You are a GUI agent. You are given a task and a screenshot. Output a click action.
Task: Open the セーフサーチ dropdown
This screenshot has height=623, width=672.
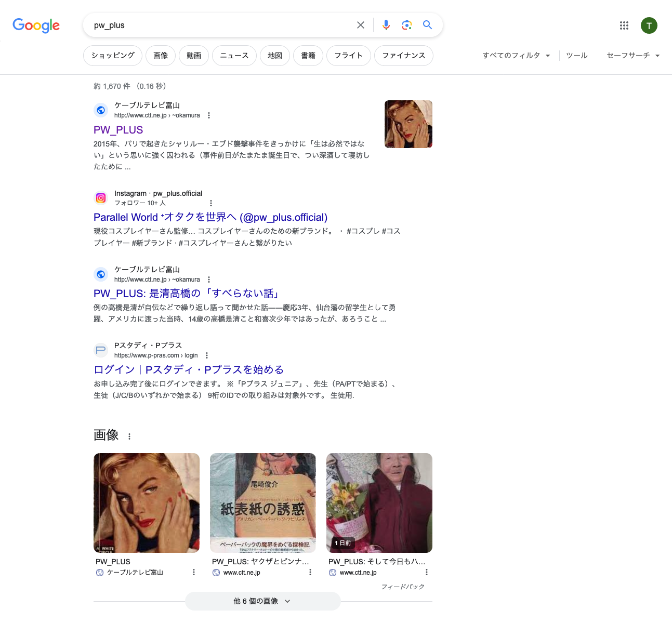point(633,56)
